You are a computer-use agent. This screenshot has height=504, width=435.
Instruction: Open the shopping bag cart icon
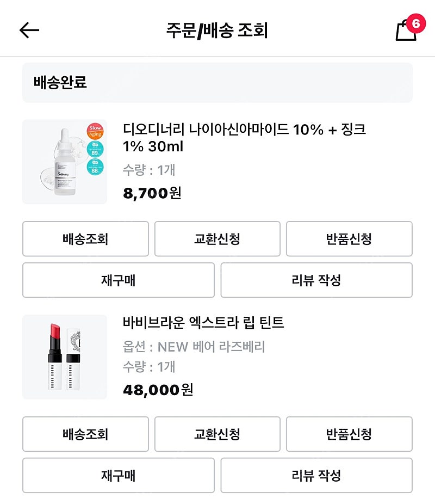406,30
